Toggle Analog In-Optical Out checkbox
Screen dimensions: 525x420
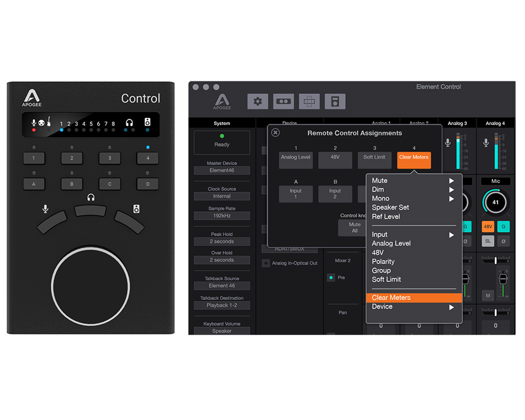(x=266, y=263)
